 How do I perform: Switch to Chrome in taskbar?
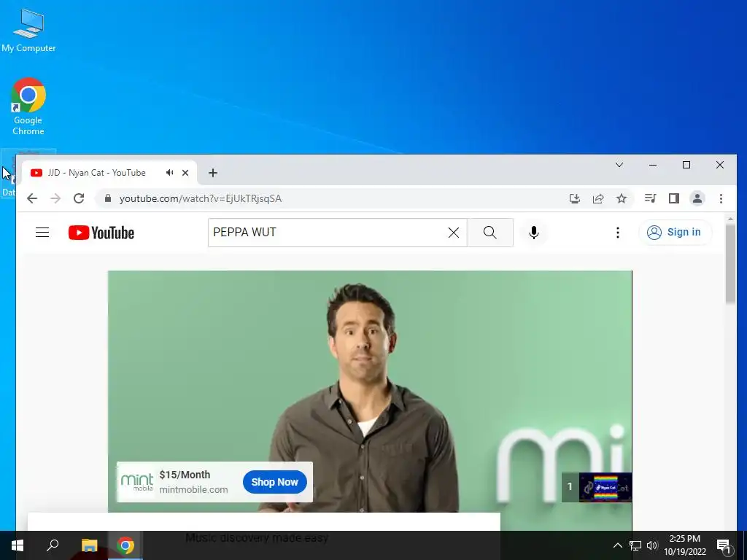125,545
